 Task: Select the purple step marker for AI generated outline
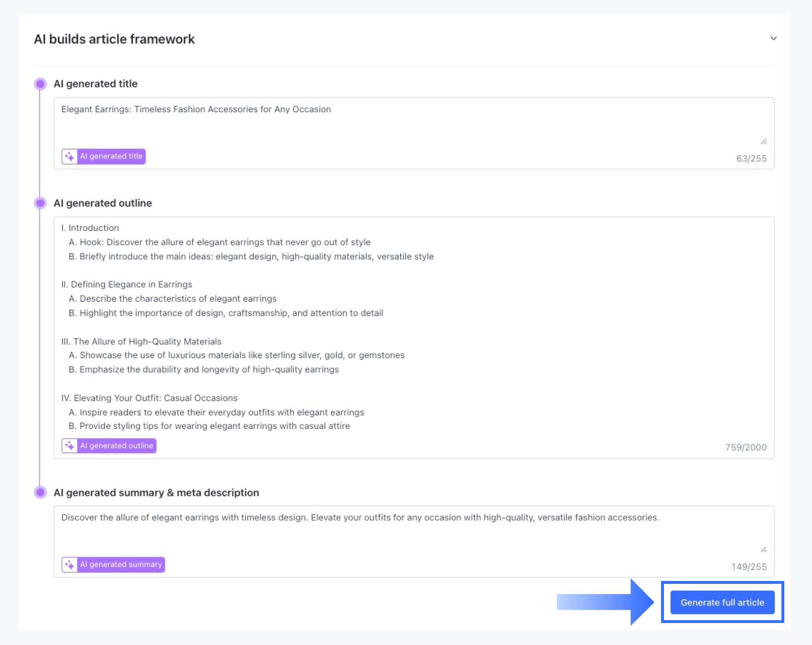coord(41,203)
